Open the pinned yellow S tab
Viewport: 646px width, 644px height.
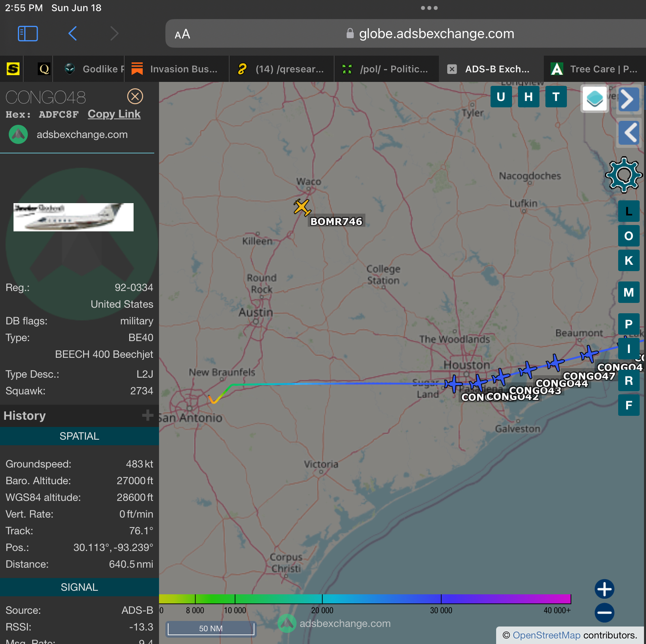point(13,69)
